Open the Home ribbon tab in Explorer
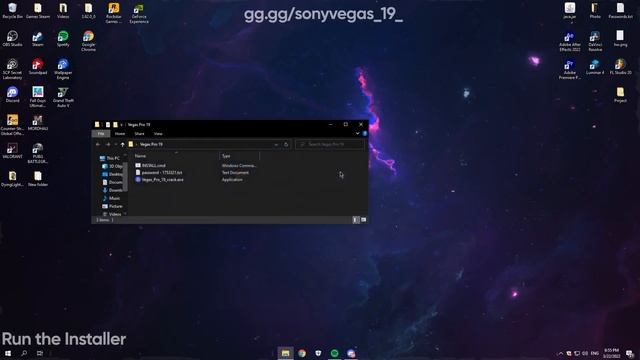This screenshot has height=360, width=640. [120, 133]
